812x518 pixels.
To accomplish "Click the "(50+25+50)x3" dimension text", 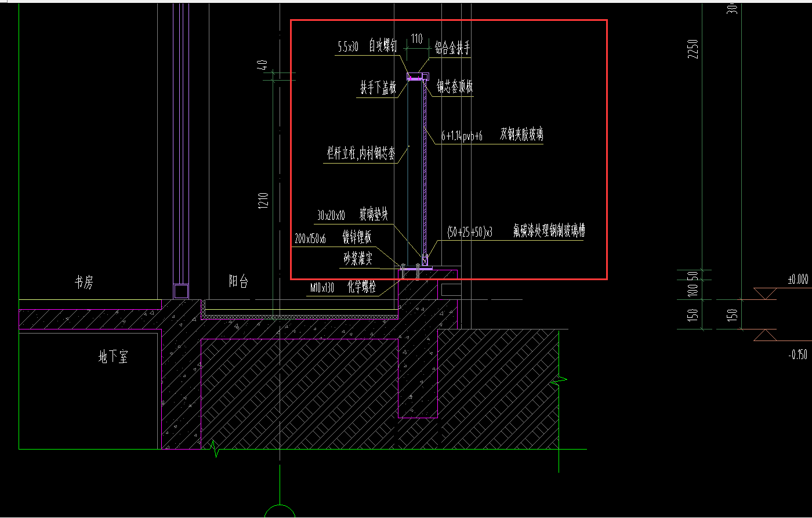I will coord(470,232).
